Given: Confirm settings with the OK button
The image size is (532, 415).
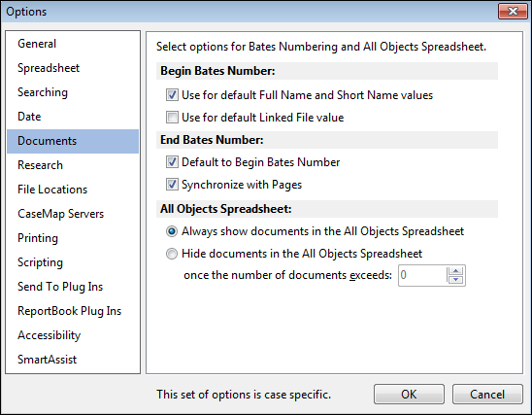Looking at the screenshot, I should (x=409, y=395).
